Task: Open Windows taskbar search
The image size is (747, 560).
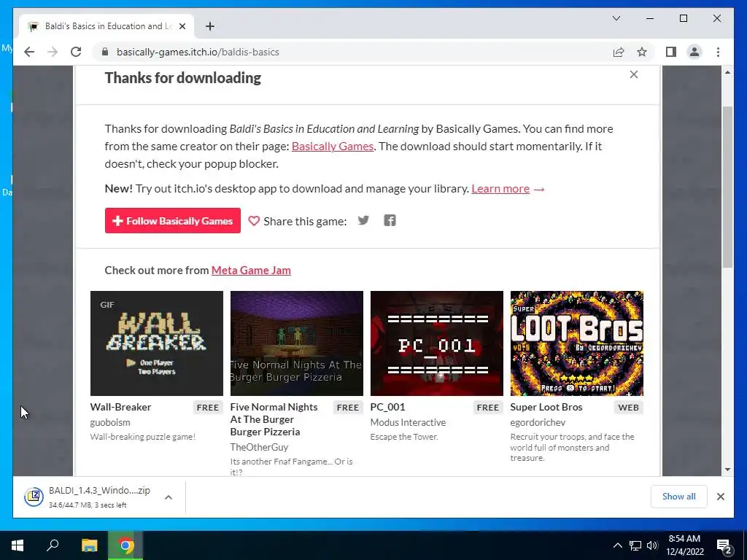Action: 53,545
